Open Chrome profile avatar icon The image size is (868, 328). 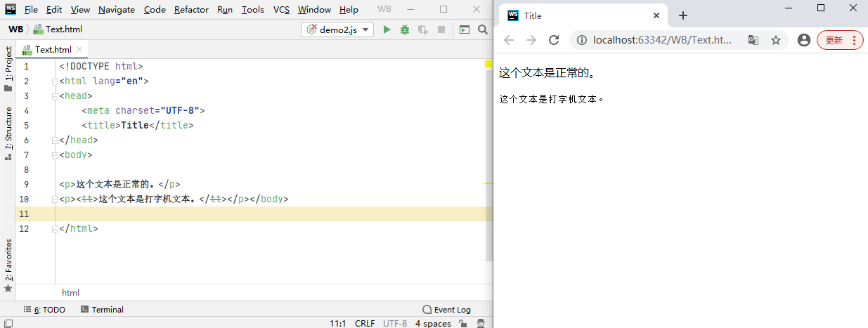tap(804, 40)
